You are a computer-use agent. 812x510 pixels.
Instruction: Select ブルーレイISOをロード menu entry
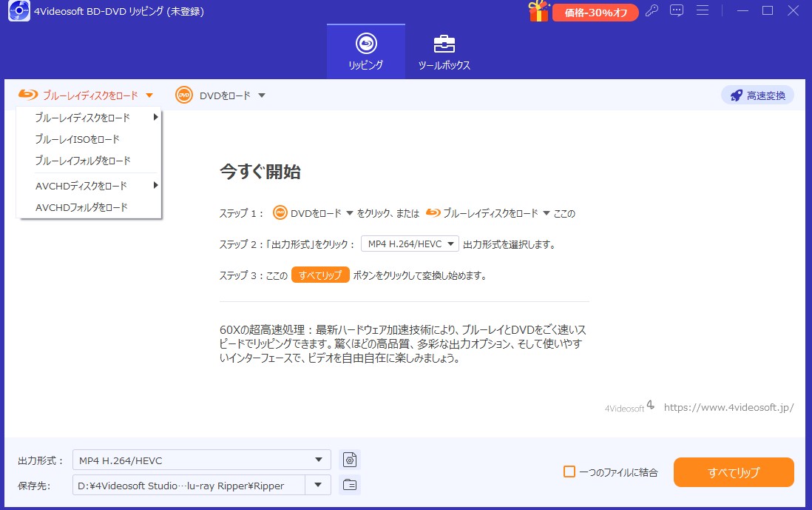[89, 139]
